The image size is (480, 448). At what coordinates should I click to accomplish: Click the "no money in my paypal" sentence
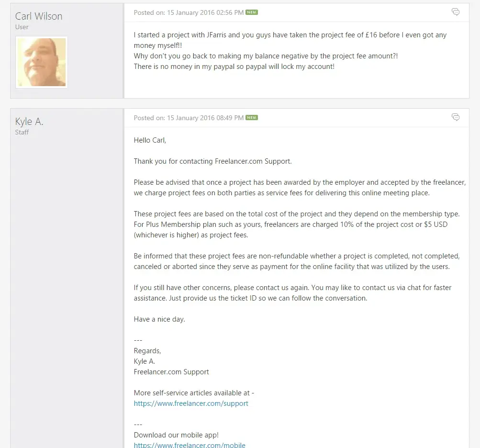click(234, 67)
